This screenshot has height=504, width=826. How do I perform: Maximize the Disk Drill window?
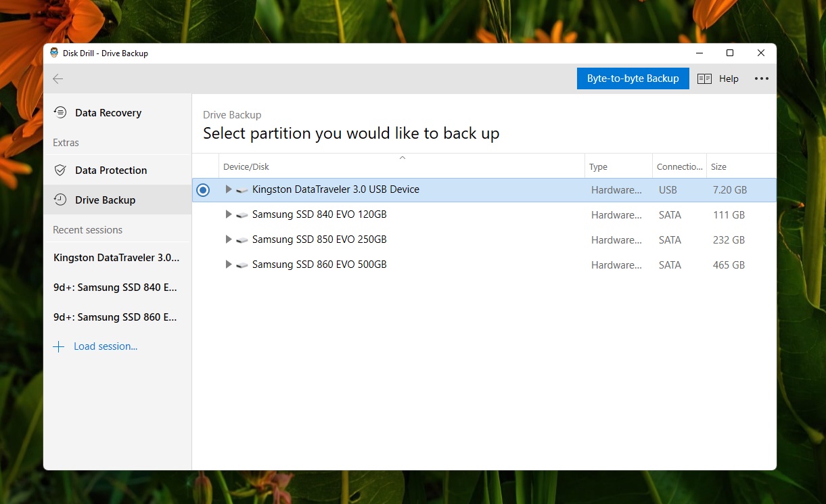[x=730, y=53]
